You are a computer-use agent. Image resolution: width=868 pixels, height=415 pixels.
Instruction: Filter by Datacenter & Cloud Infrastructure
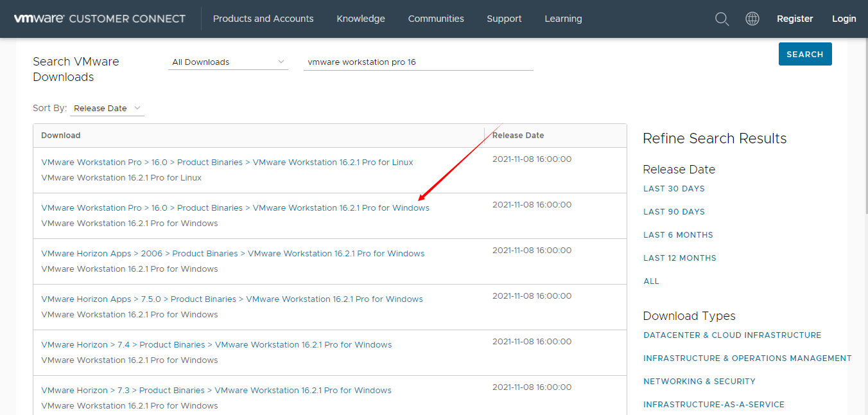[x=733, y=335]
